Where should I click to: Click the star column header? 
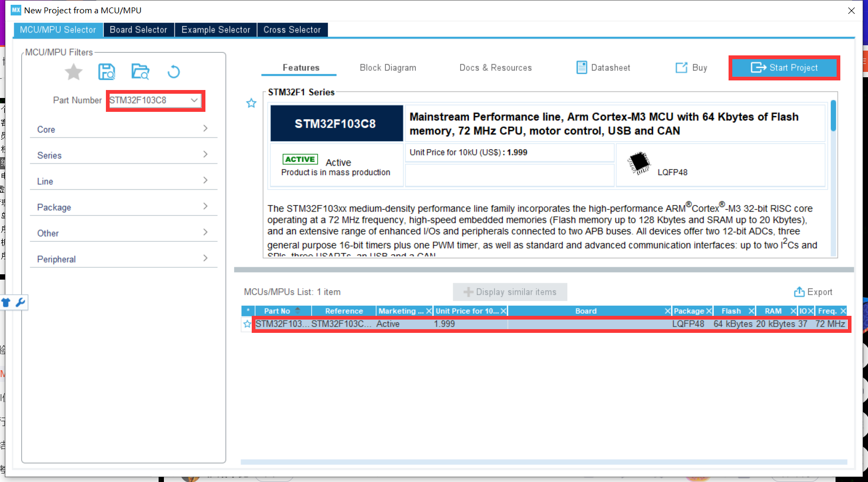[247, 311]
